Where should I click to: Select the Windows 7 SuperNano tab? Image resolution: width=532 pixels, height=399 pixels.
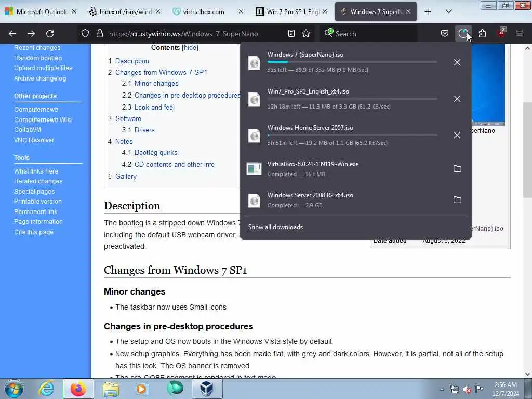[376, 11]
